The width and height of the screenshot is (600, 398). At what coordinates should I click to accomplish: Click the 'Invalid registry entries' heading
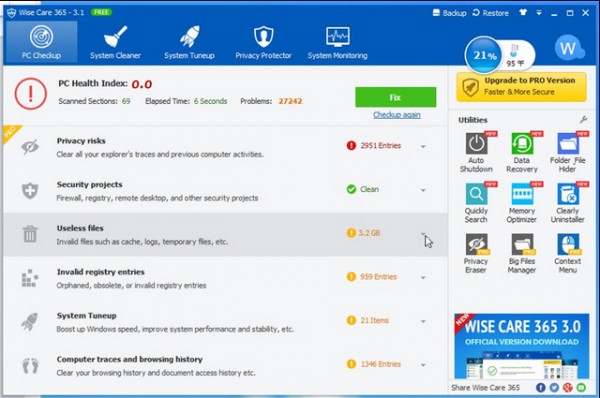click(x=101, y=272)
